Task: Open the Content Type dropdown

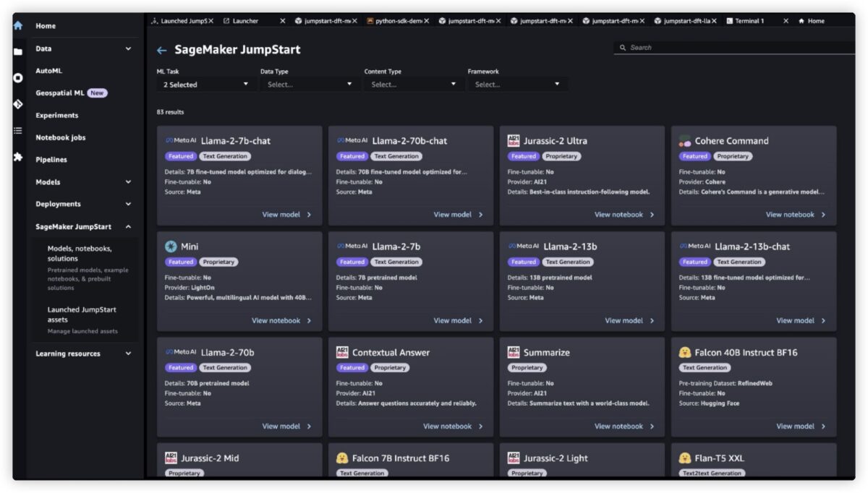Action: (414, 85)
